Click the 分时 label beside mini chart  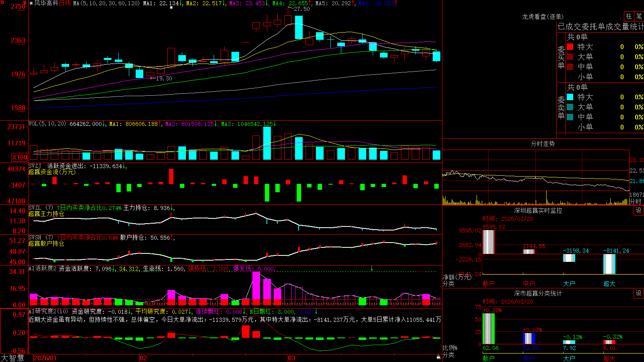[x=636, y=202]
